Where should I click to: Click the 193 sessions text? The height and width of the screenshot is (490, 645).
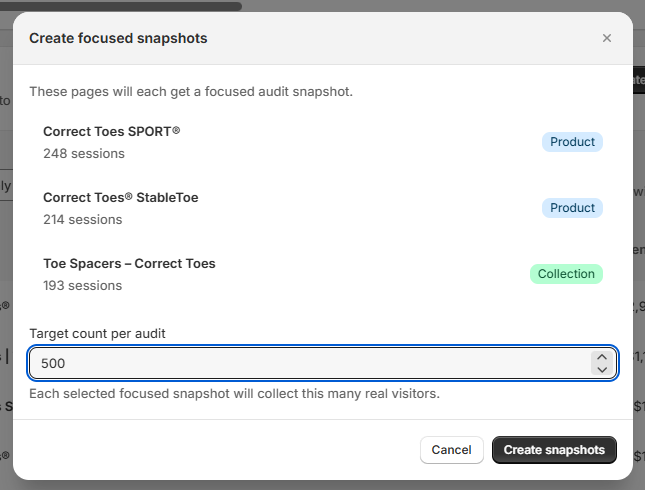(83, 286)
